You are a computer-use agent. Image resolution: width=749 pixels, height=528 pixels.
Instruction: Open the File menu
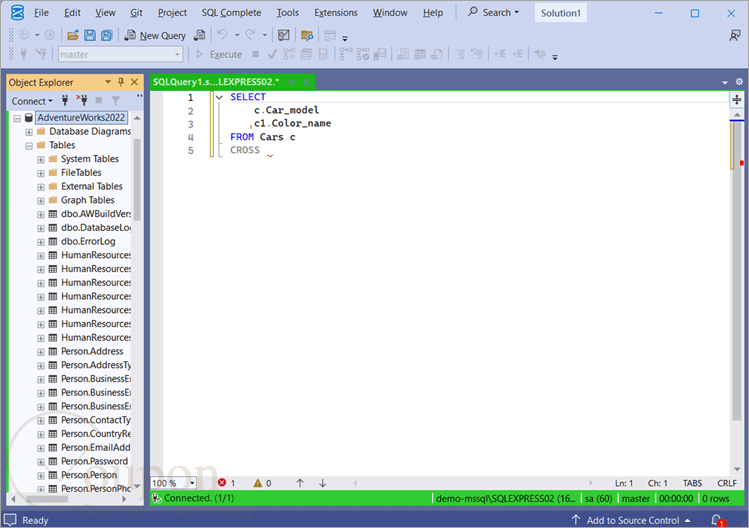click(41, 13)
